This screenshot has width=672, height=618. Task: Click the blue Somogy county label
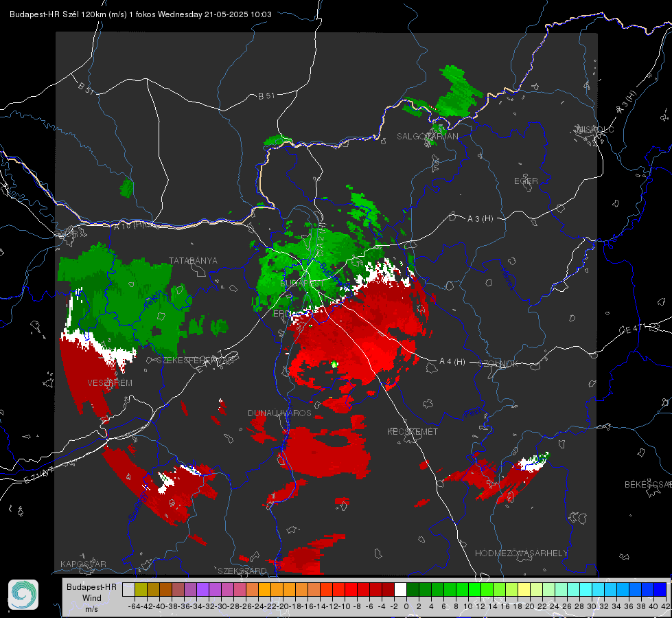139,506
